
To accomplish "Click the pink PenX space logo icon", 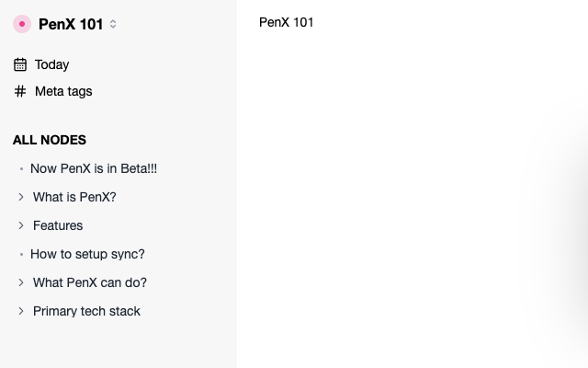I will coord(22,24).
